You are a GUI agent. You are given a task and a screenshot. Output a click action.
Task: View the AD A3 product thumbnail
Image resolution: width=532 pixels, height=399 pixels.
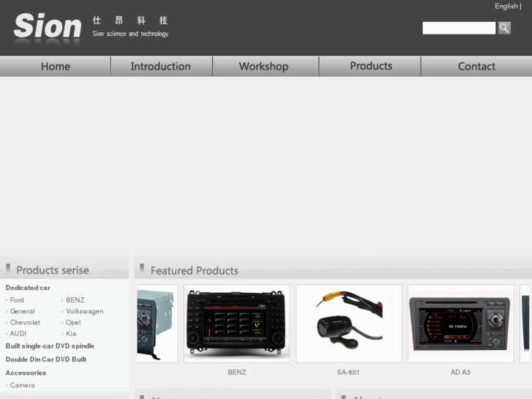(x=461, y=324)
